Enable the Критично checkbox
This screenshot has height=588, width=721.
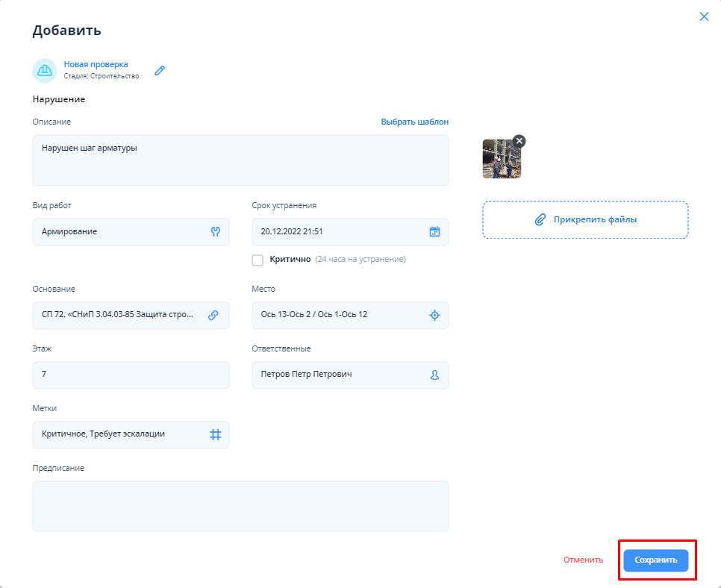(258, 260)
